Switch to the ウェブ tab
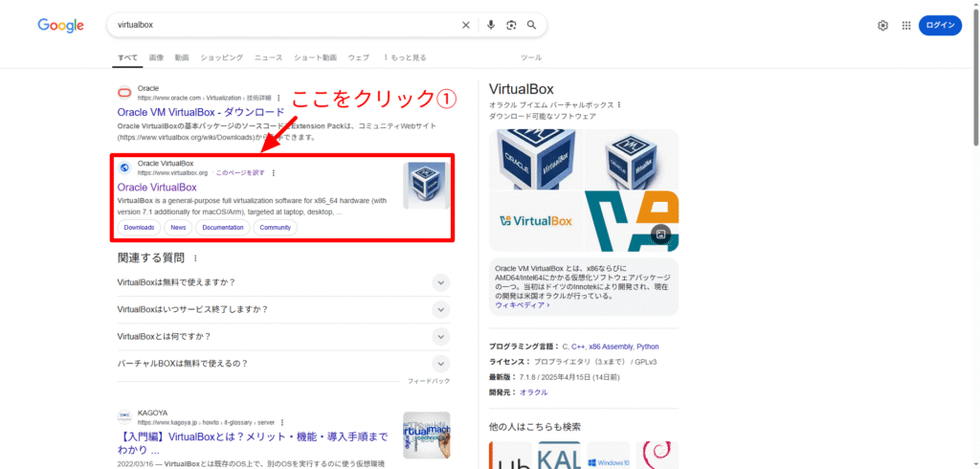The width and height of the screenshot is (980, 469). [358, 57]
